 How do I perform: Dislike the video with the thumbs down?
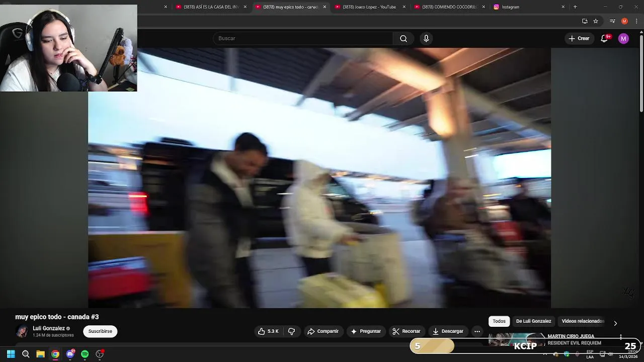coord(291,331)
